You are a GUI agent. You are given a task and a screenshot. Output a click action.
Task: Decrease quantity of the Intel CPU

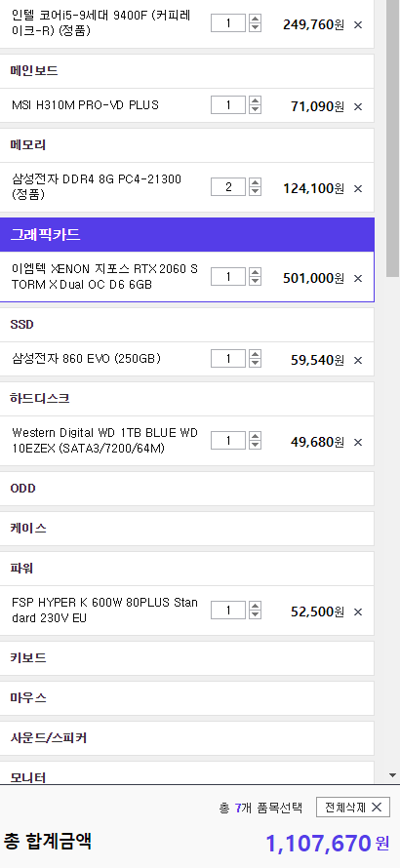click(x=255, y=27)
